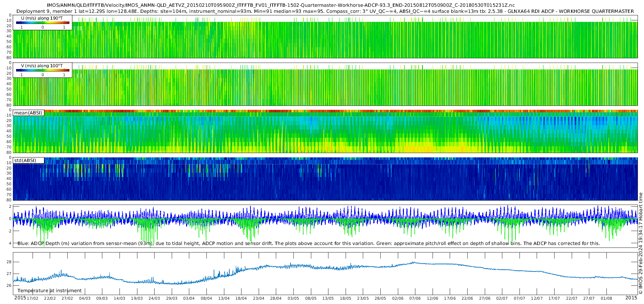Select the 03/04 date tick
This screenshot has width=644, height=304.
coord(189,298)
